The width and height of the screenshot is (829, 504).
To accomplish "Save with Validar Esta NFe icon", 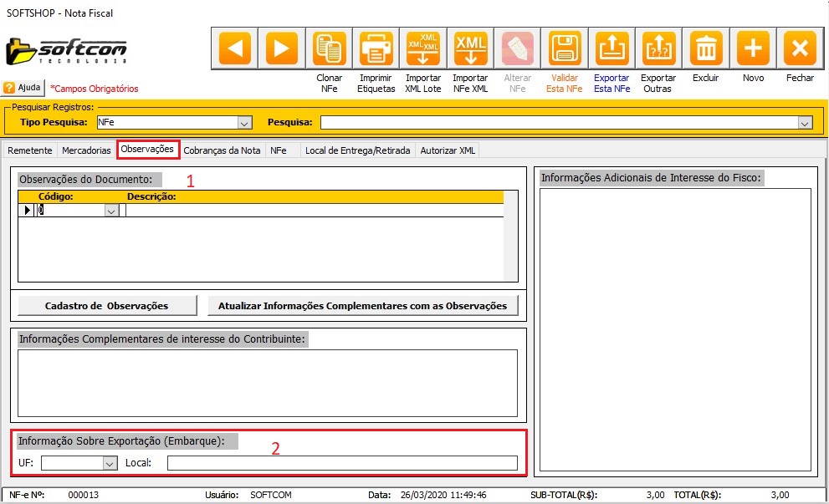I will [x=565, y=48].
